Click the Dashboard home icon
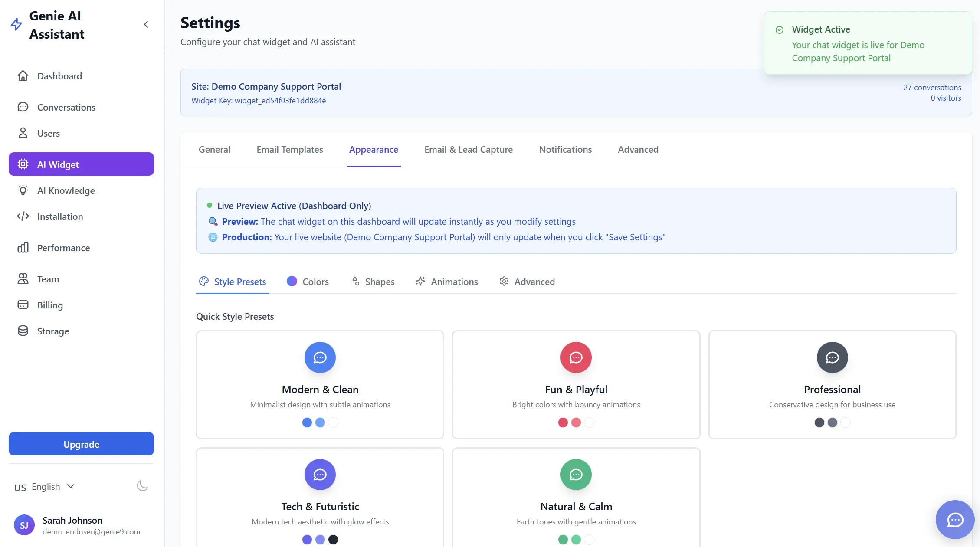Image resolution: width=980 pixels, height=547 pixels. click(x=23, y=76)
